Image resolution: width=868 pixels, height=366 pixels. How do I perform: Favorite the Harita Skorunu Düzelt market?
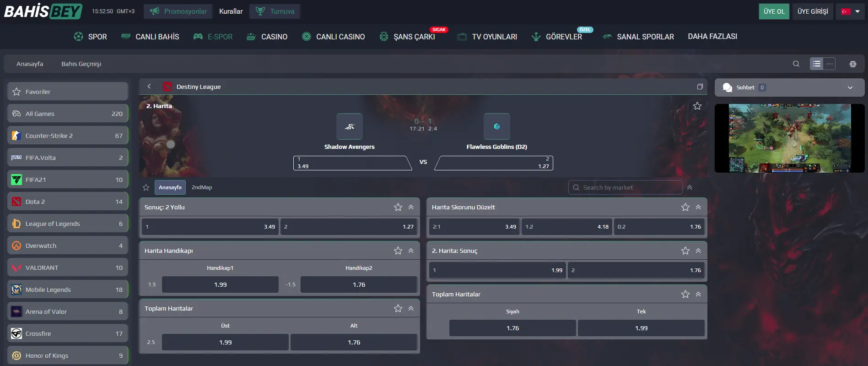[685, 207]
